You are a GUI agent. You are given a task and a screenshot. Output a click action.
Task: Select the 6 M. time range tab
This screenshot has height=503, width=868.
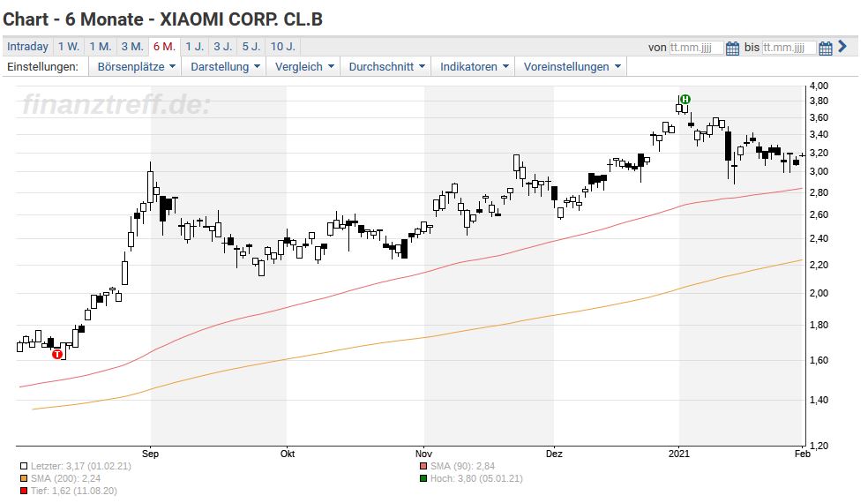[x=164, y=47]
